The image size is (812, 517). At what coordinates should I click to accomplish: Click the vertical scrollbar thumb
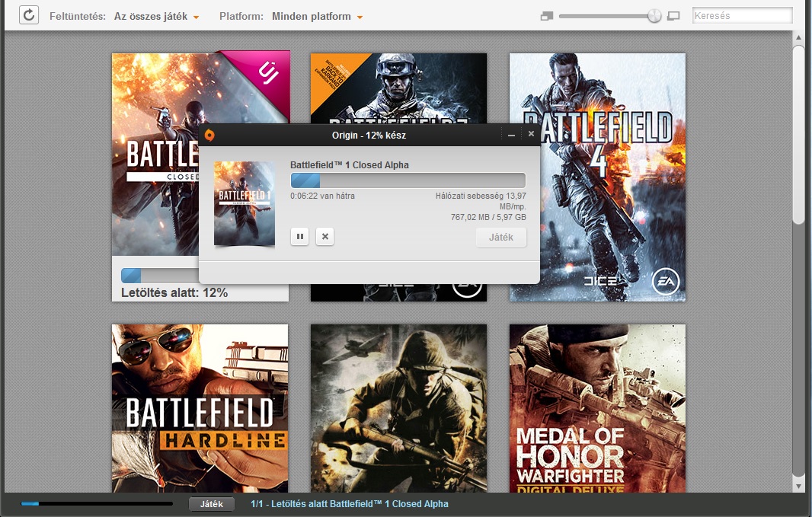[798, 135]
